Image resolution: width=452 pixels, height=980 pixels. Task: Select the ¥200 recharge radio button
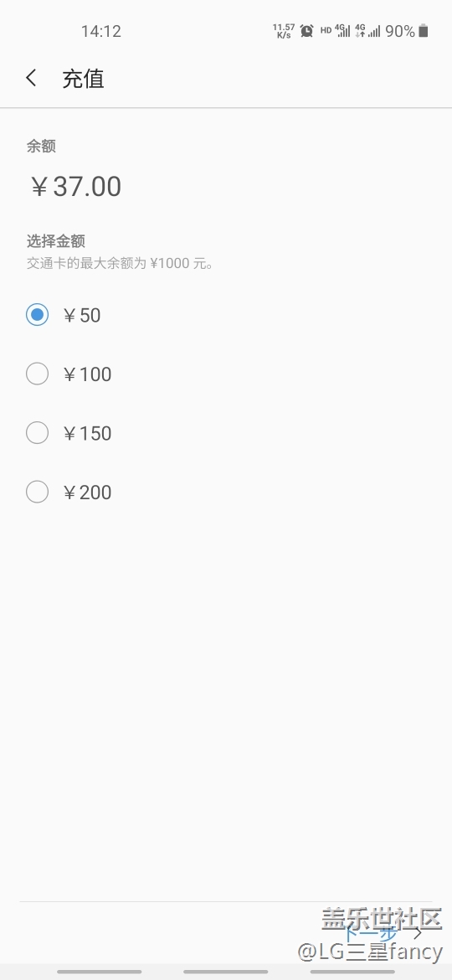coord(37,492)
